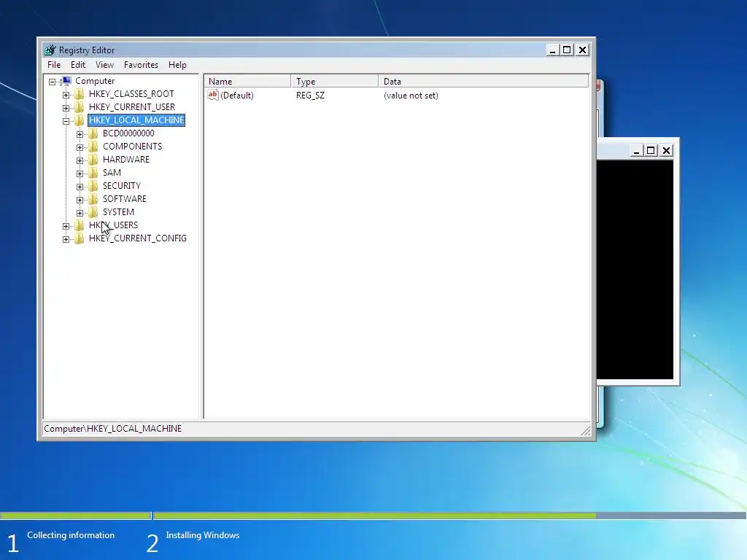The height and width of the screenshot is (560, 747).
Task: Click the REG_SZ type cell
Action: pyautogui.click(x=310, y=96)
